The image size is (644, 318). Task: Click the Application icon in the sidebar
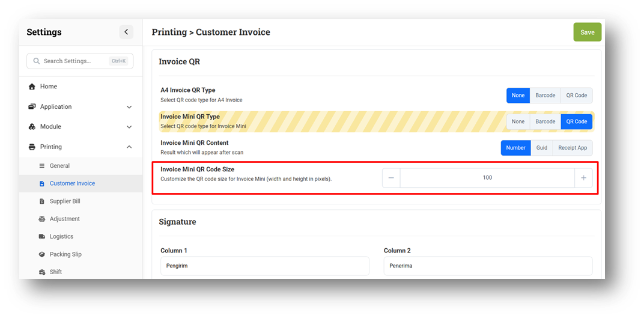pyautogui.click(x=32, y=106)
